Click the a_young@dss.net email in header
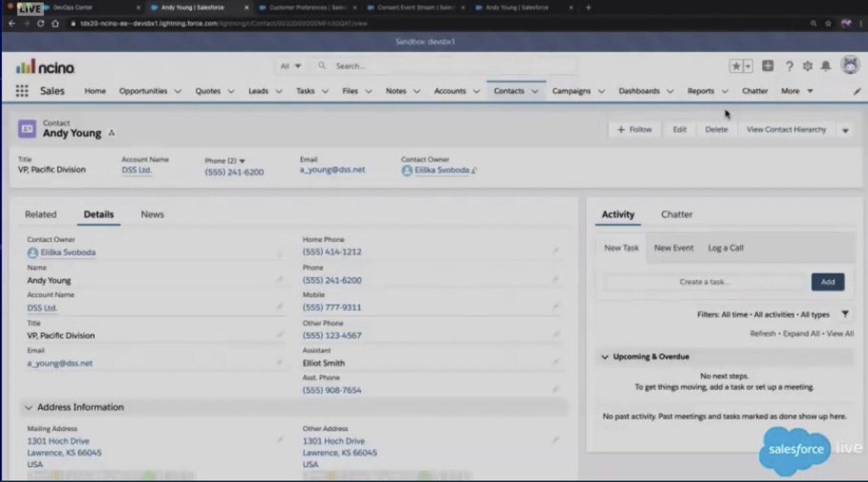The image size is (868, 482). point(333,171)
